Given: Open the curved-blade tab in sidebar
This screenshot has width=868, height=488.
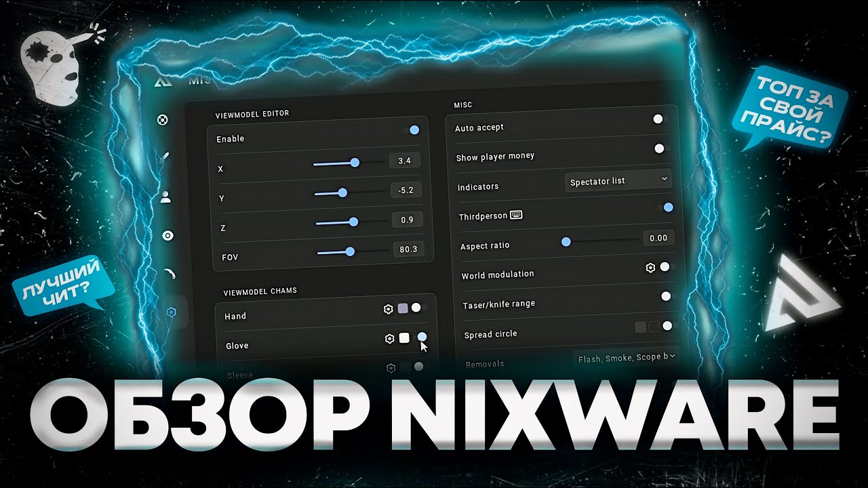Looking at the screenshot, I should coord(170,273).
